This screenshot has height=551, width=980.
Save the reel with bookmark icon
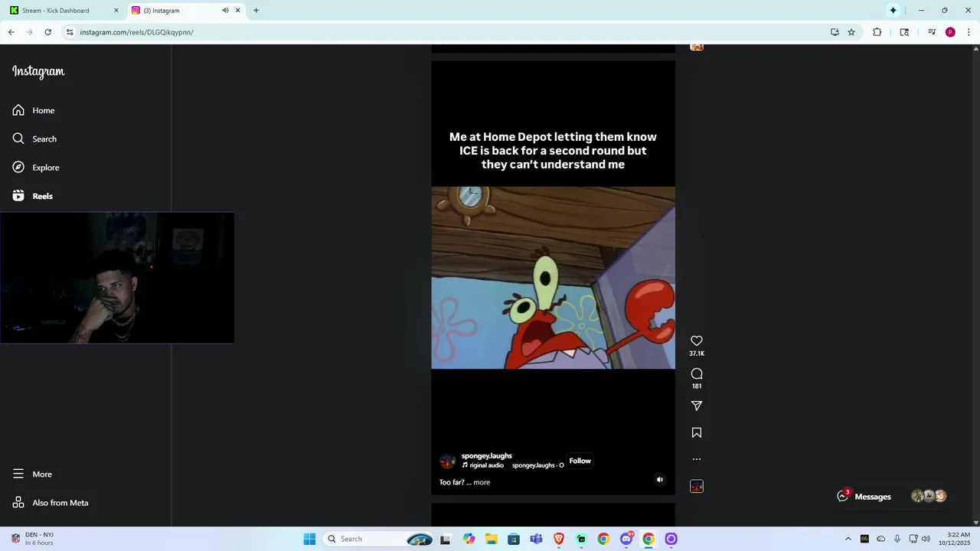point(697,432)
